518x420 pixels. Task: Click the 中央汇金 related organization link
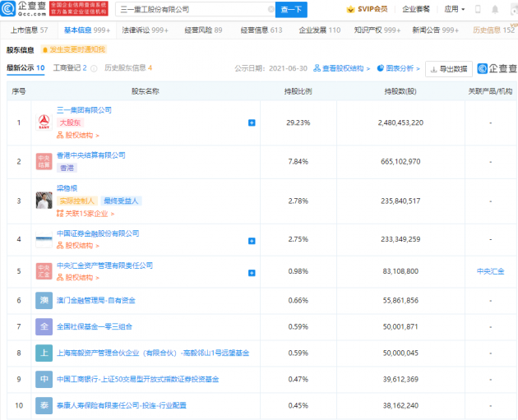[490, 270]
